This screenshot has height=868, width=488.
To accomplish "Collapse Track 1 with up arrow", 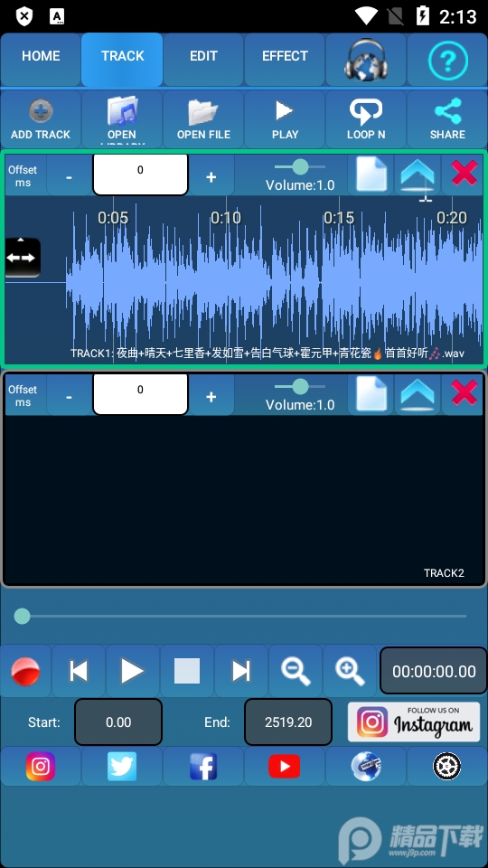I will tap(418, 175).
